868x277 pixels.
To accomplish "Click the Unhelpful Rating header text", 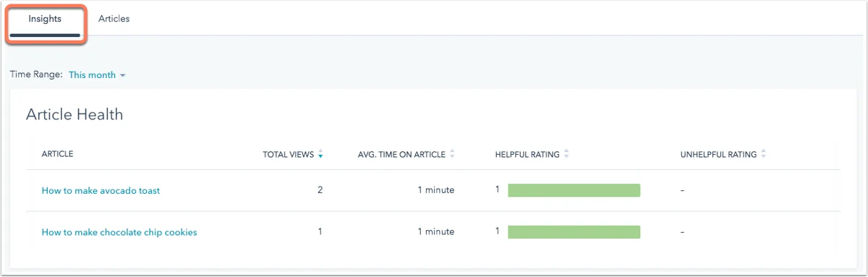I will tap(718, 154).
